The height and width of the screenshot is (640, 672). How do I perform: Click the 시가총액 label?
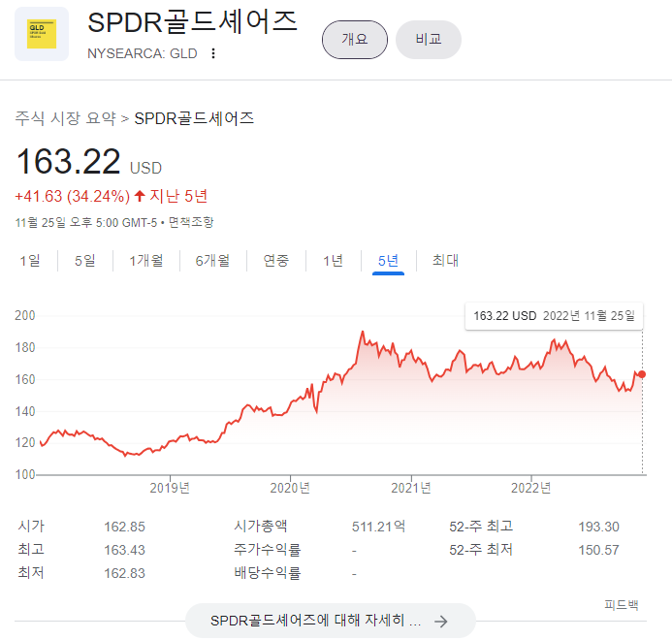261,526
